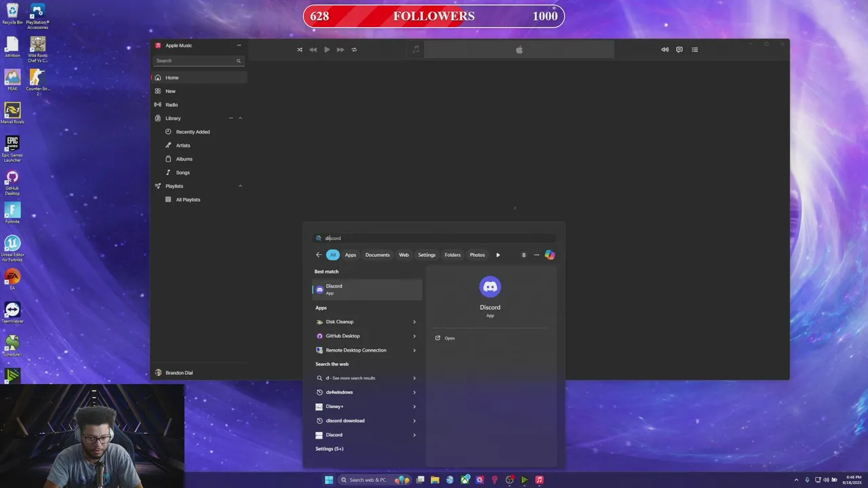
Task: Select the Documents search filter
Action: [378, 255]
